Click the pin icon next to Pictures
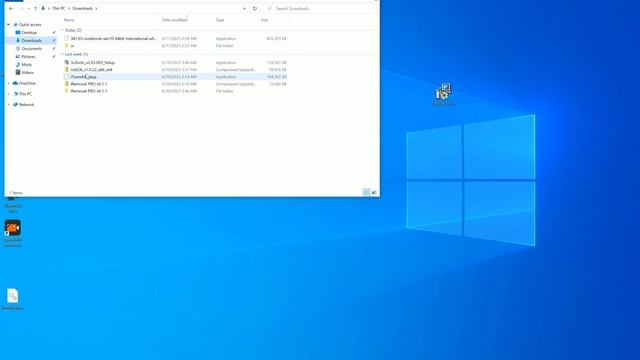Viewport: 640px width, 360px height. (x=54, y=56)
